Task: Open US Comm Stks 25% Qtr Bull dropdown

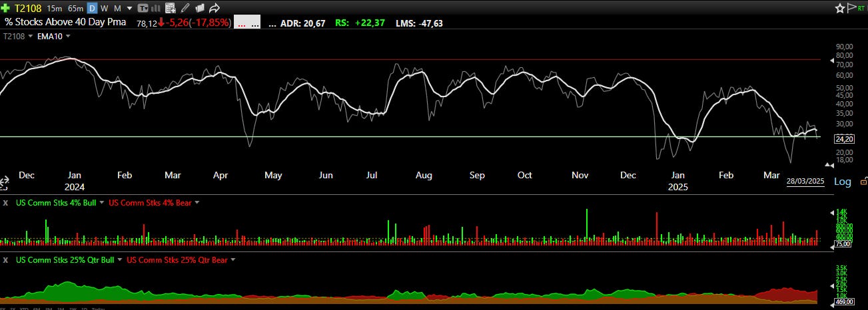Action: [x=121, y=260]
